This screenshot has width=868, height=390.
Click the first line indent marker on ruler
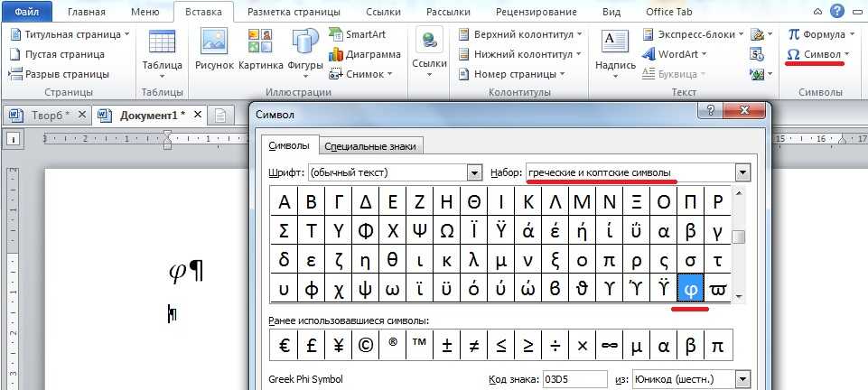tap(168, 134)
